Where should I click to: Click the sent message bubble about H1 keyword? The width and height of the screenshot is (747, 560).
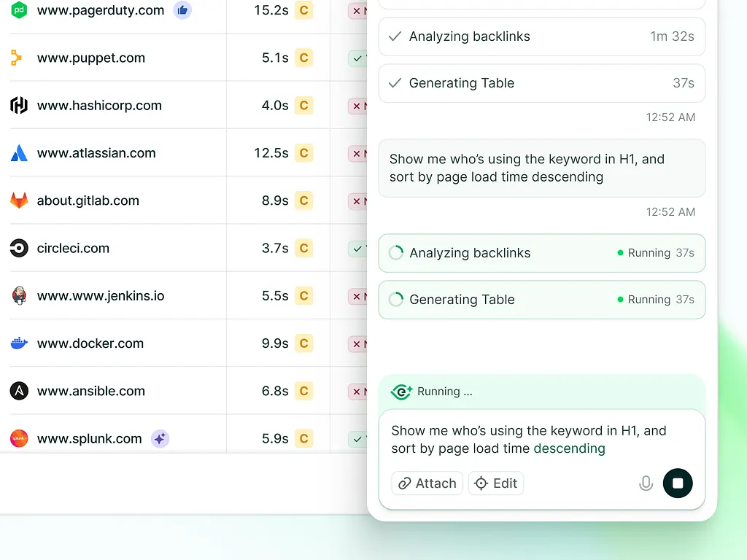pos(542,168)
